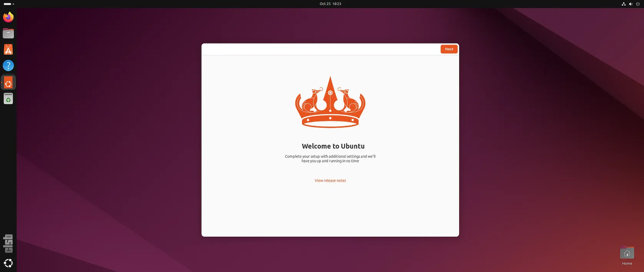The image size is (644, 272).
Task: Open the clock showing Oct 25 18:23
Action: click(x=330, y=4)
